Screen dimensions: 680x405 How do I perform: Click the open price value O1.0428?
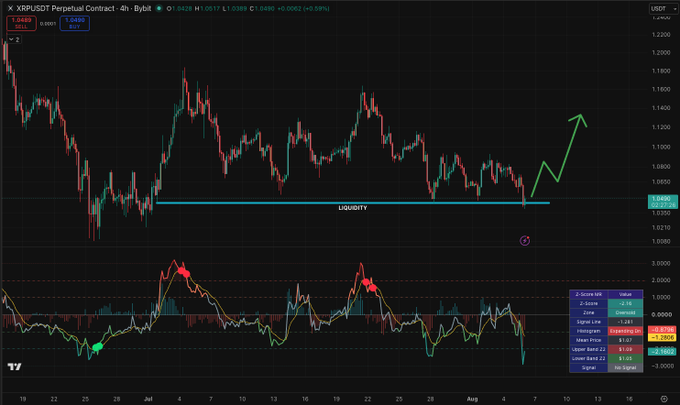(179, 9)
